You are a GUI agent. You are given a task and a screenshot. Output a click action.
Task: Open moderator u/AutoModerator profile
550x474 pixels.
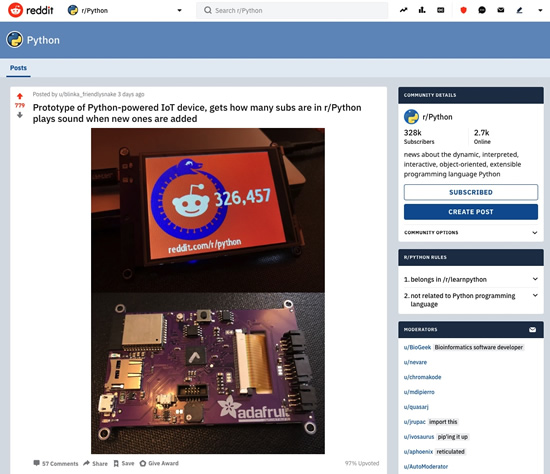(x=426, y=466)
